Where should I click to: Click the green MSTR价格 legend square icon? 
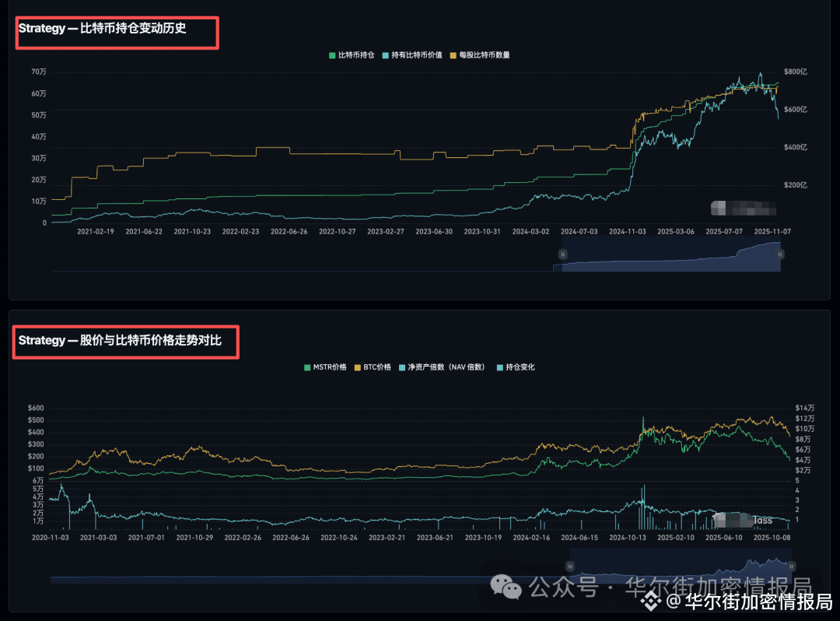click(306, 366)
